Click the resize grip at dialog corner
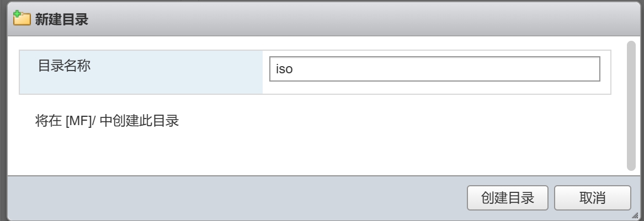This screenshot has height=221, width=644. click(635, 214)
